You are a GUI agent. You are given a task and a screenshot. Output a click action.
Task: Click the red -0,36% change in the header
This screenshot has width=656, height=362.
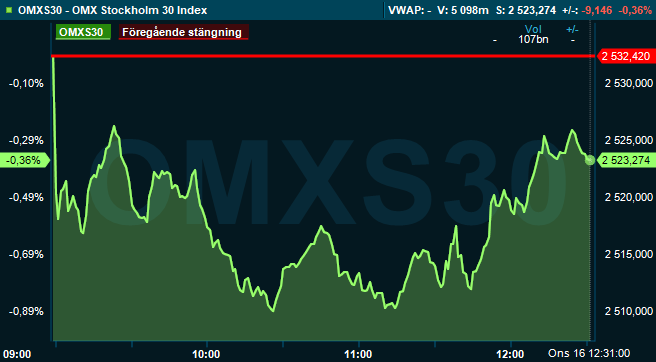635,10
